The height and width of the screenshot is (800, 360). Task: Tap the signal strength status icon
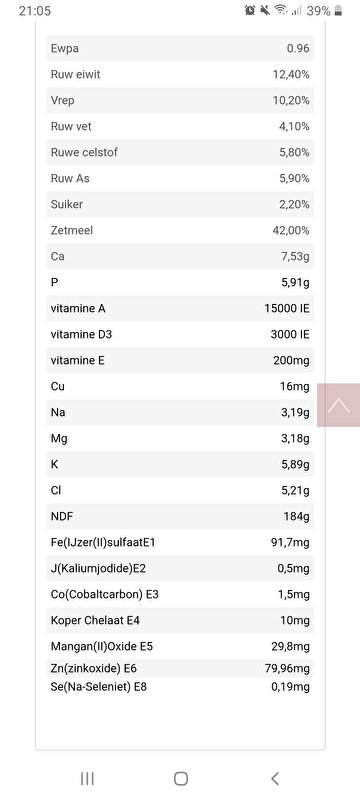tap(296, 10)
